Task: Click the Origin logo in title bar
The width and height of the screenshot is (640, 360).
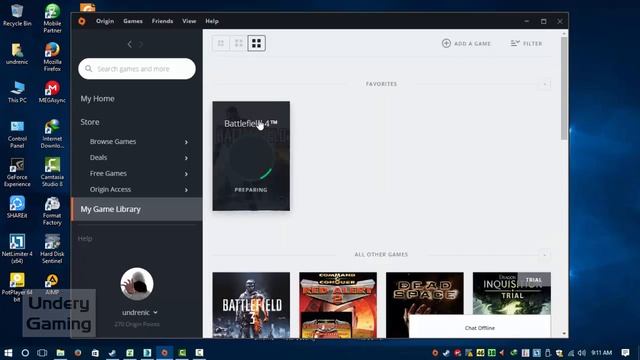Action: pos(82,21)
